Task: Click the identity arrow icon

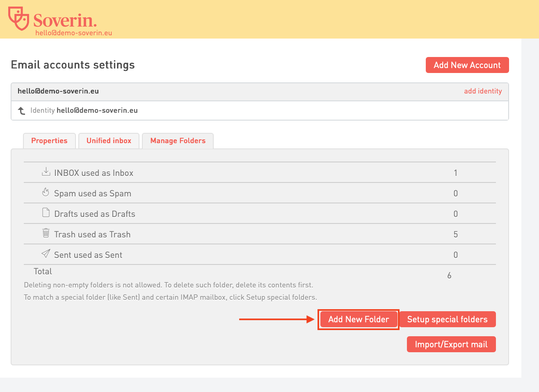Action: click(x=22, y=111)
